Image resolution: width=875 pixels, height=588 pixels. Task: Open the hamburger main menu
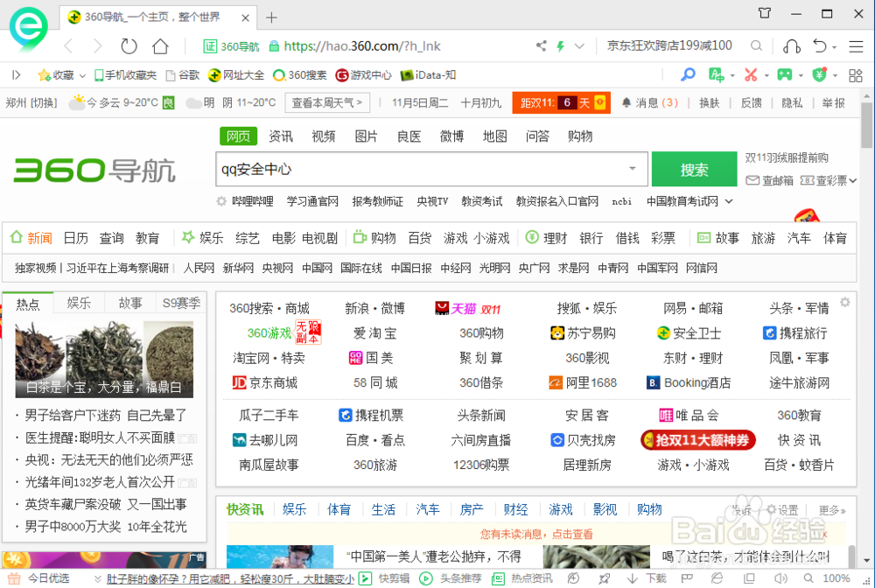856,46
